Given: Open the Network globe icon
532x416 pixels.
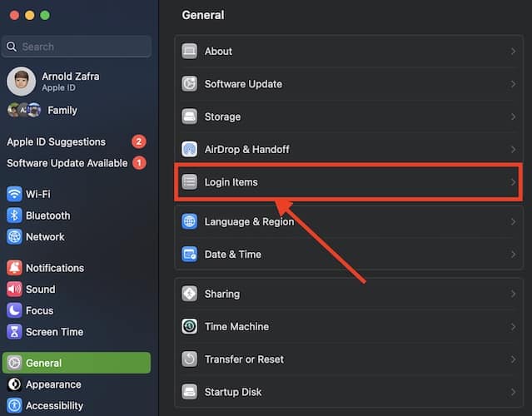Looking at the screenshot, I should point(14,237).
